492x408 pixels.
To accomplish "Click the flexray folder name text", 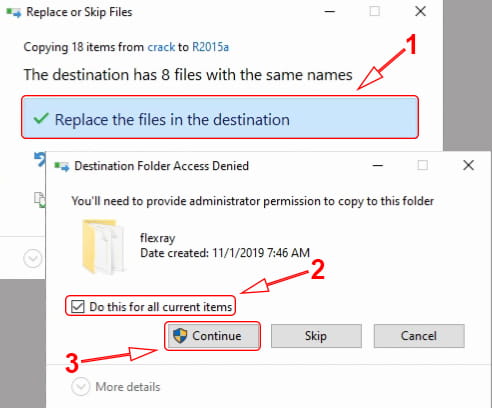I will coord(157,238).
